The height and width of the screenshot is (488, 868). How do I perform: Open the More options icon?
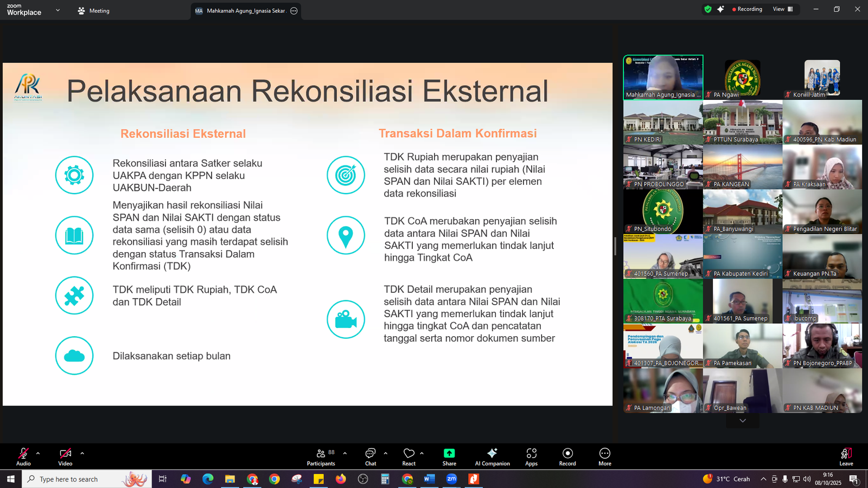tap(605, 454)
